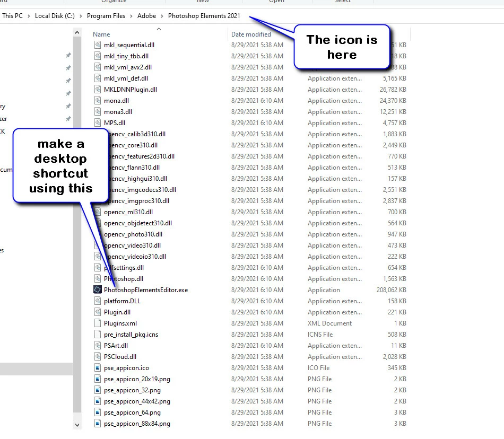Click the PSCloud.dll file icon
504x439 pixels.
point(98,356)
